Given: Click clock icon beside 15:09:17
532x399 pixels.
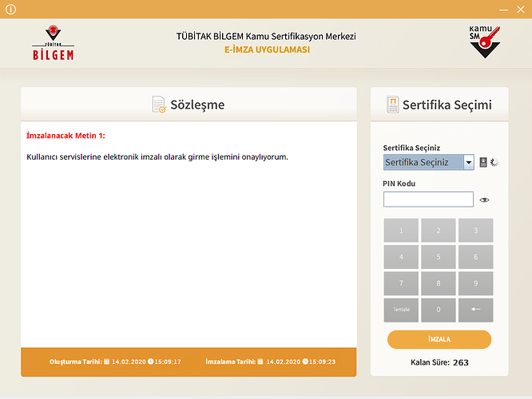Looking at the screenshot, I should click(151, 361).
